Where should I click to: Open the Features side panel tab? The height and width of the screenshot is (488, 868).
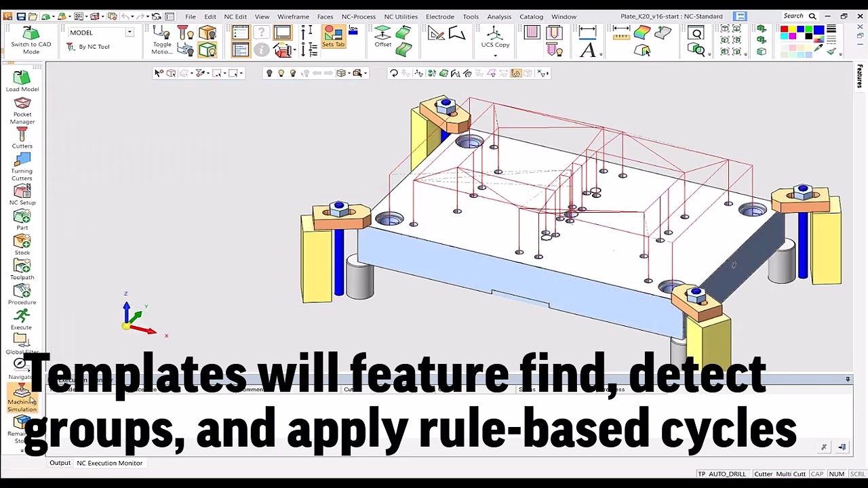coord(860,76)
